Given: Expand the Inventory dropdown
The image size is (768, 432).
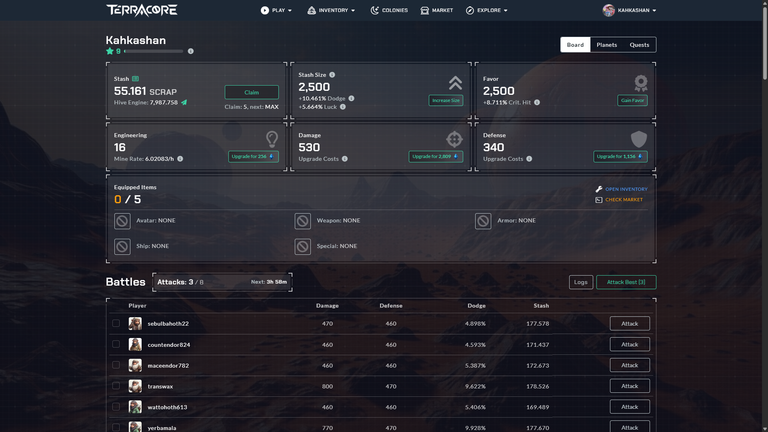Looking at the screenshot, I should 331,10.
